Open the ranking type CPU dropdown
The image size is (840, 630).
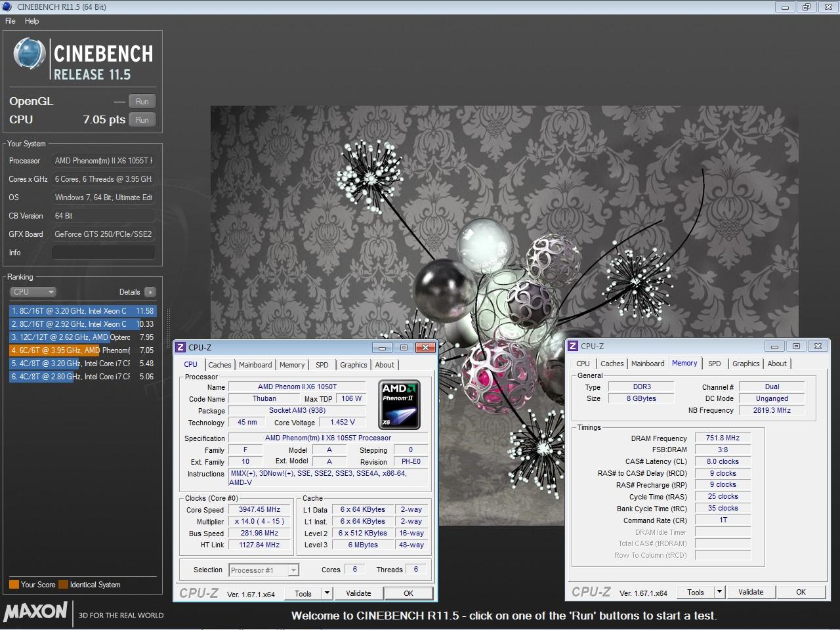pyautogui.click(x=33, y=292)
